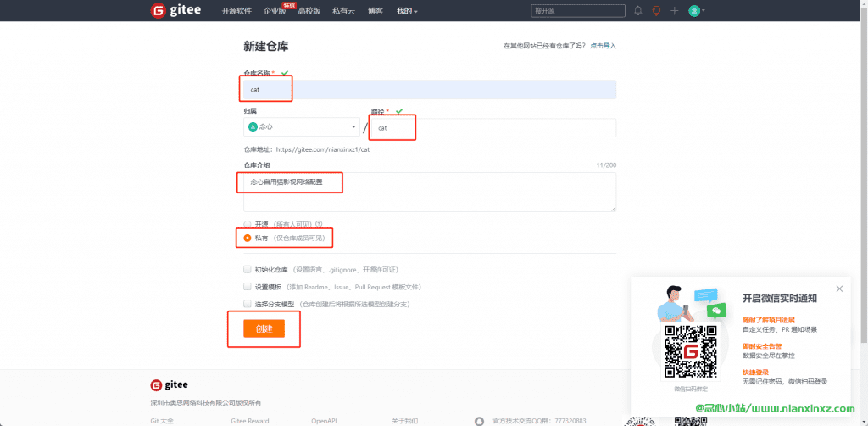Open the user avatar menu

(697, 10)
